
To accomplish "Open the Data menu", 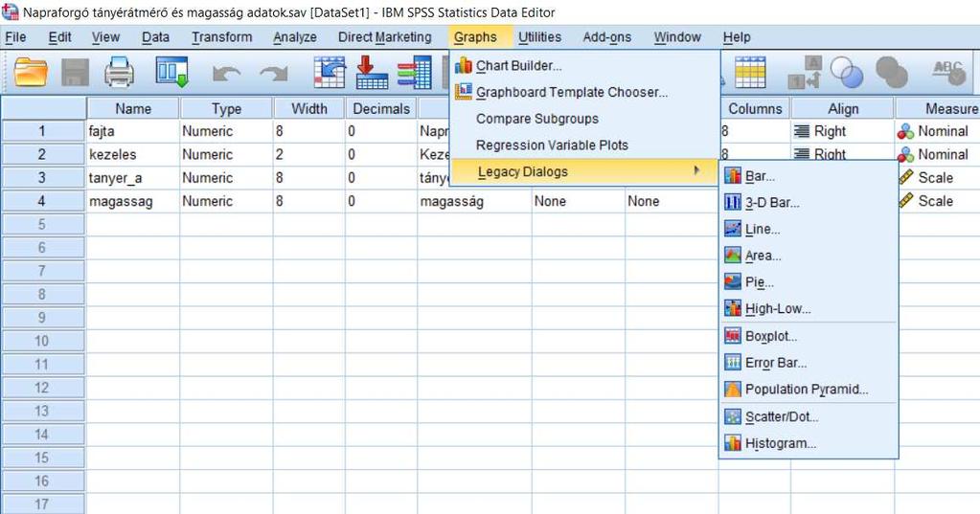I will pos(155,37).
